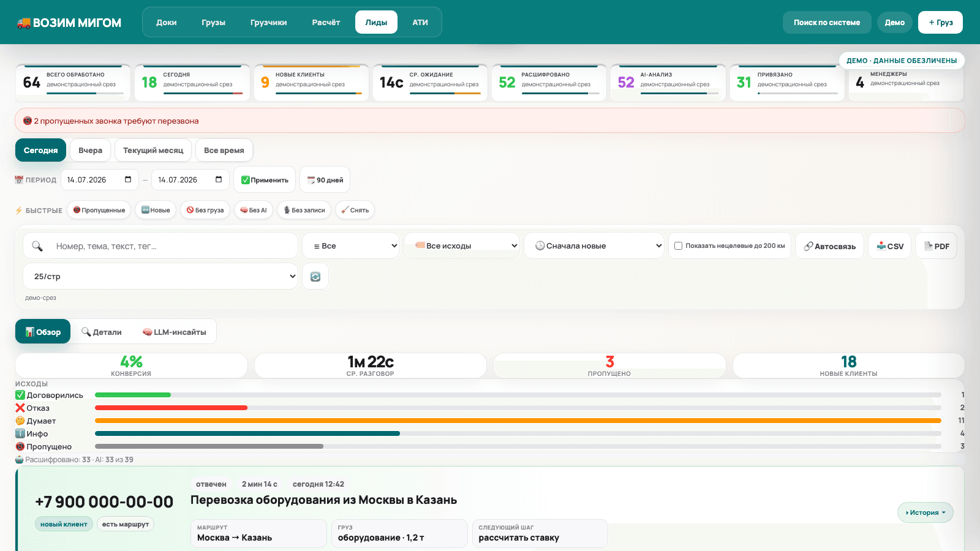
Task: Click the Применить button
Action: 265,180
